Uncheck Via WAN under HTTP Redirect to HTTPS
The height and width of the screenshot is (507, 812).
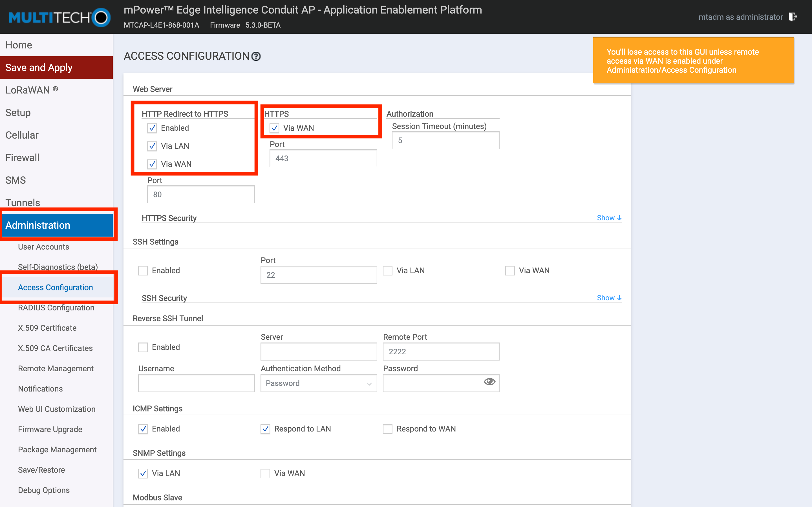[x=152, y=164]
